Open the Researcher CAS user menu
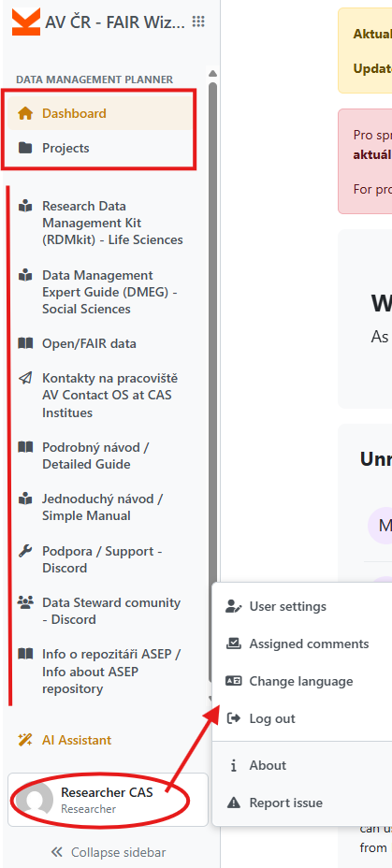The height and width of the screenshot is (868, 392). coord(108,800)
